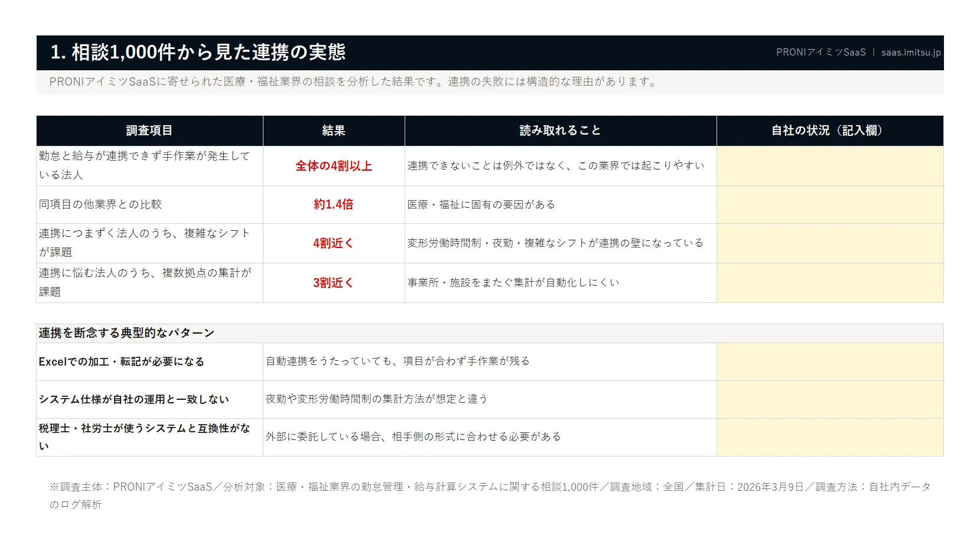
Task: Click yellow entry field in '税理士・社労士' row
Action: tap(830, 437)
